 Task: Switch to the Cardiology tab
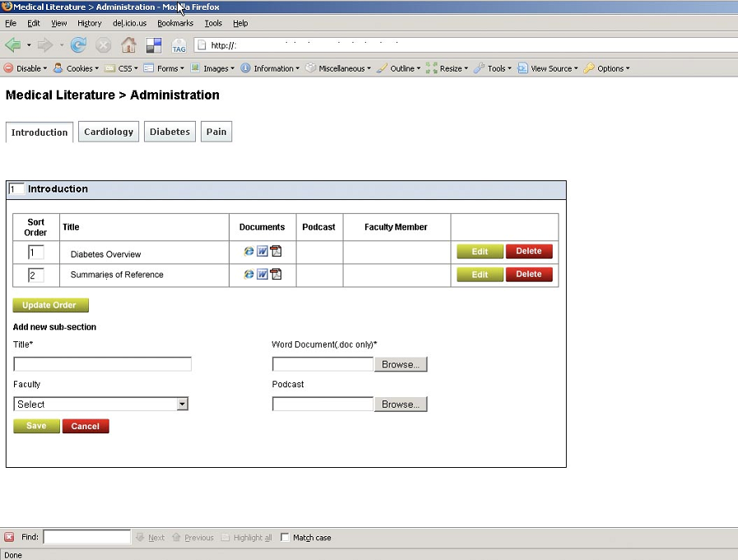pyautogui.click(x=109, y=132)
